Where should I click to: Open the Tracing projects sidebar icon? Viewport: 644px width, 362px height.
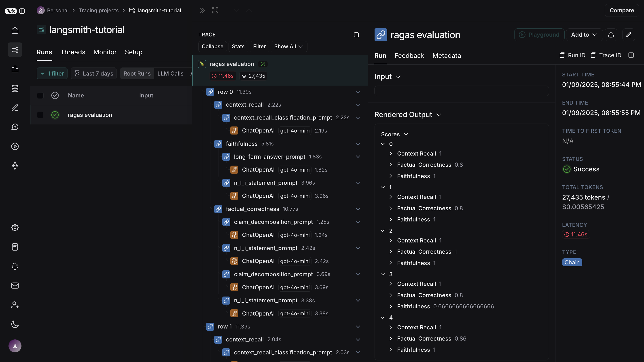[x=15, y=50]
